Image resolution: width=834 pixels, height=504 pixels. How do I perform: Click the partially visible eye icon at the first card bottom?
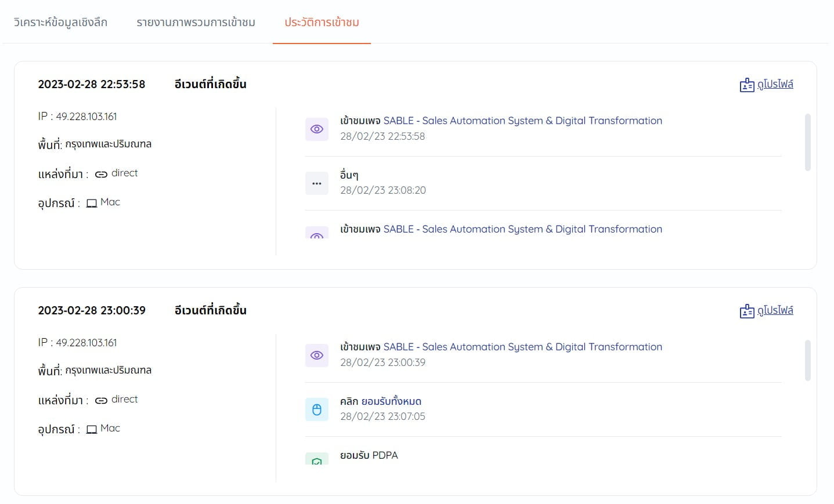[316, 235]
